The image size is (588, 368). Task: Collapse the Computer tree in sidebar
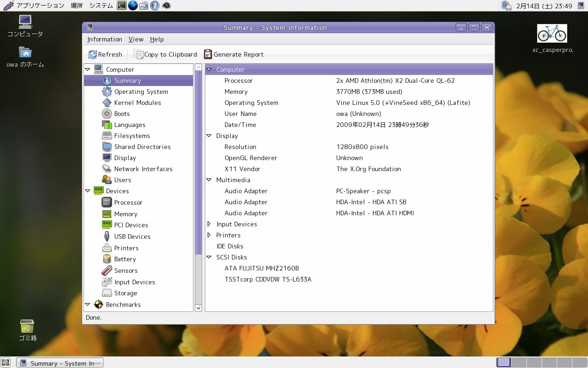coord(88,69)
